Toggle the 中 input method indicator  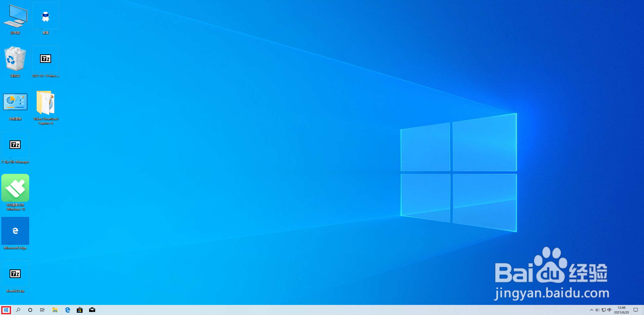[x=609, y=310]
